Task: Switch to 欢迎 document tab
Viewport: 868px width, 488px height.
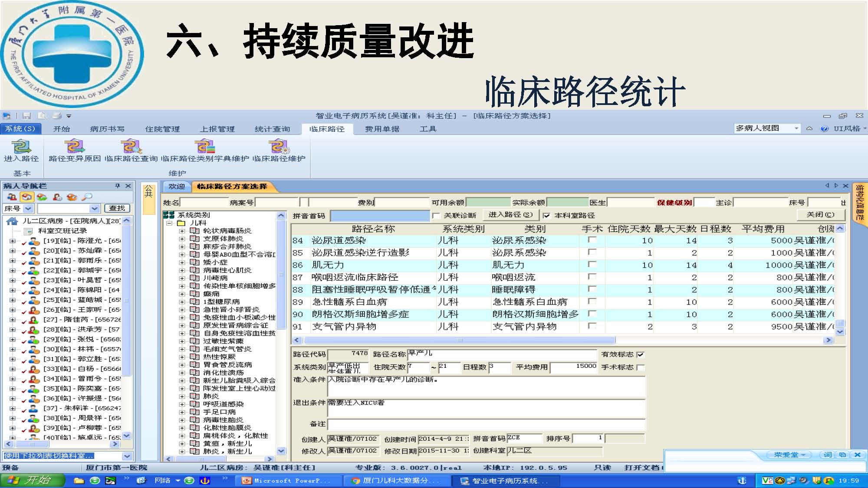Action: tap(177, 187)
